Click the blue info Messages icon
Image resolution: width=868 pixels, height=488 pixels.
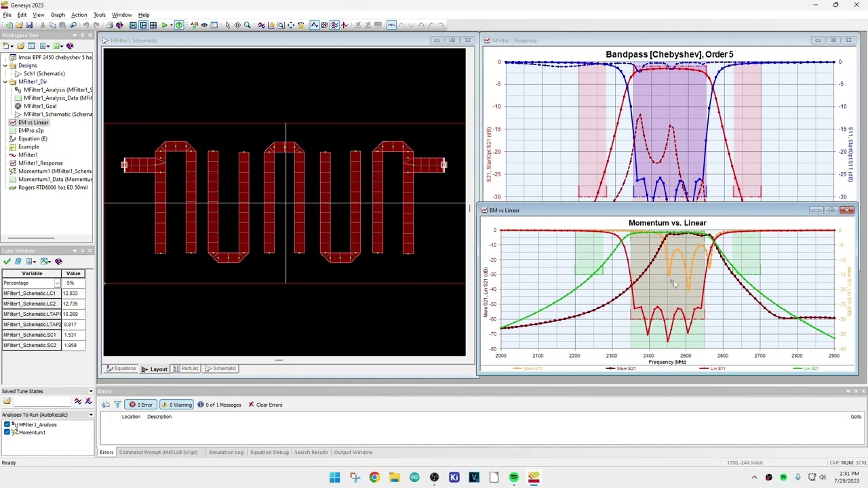(x=201, y=405)
